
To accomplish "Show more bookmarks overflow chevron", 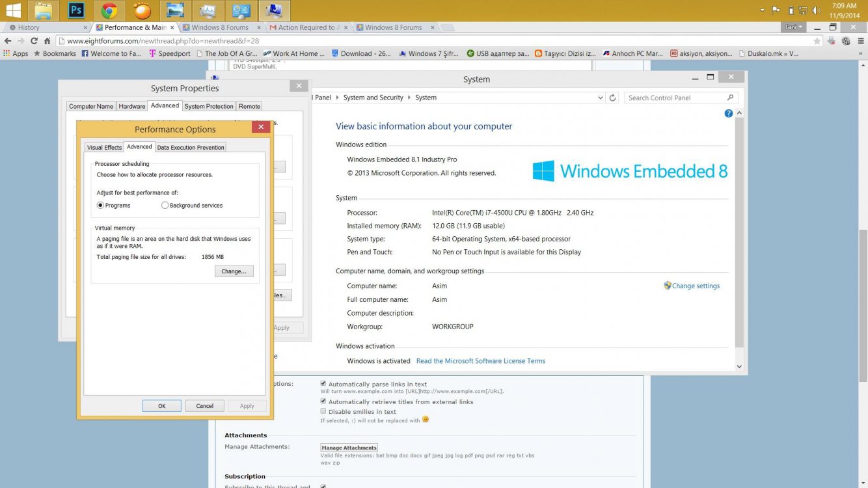I will click(x=861, y=53).
